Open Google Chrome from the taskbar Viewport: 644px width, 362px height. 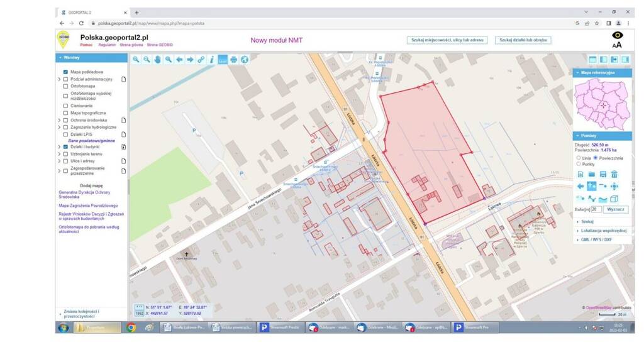coord(131,327)
